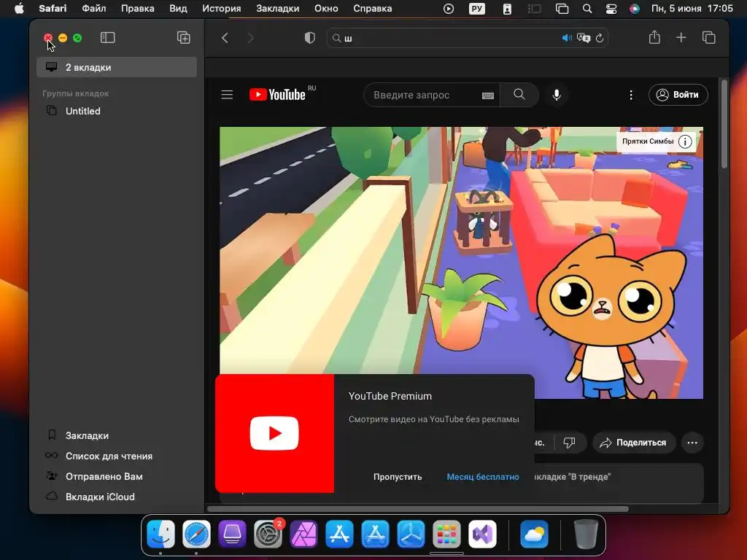Open the История menu

pos(222,9)
